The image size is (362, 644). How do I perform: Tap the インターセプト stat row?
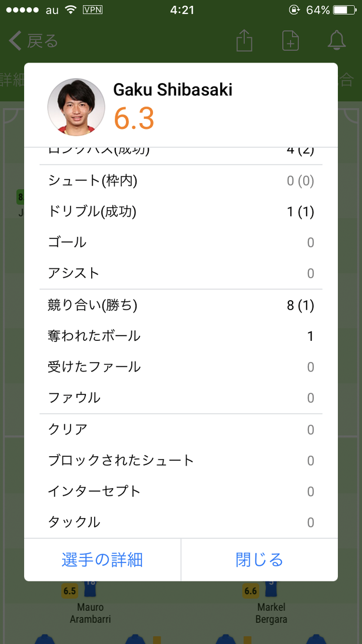(x=181, y=491)
